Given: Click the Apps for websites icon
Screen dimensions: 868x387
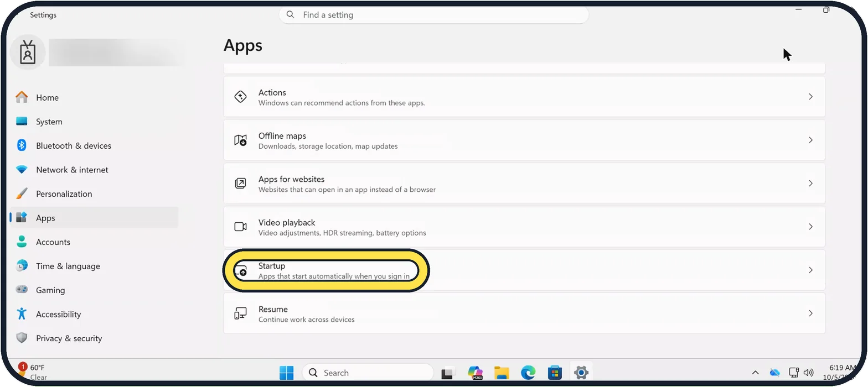Looking at the screenshot, I should click(240, 184).
